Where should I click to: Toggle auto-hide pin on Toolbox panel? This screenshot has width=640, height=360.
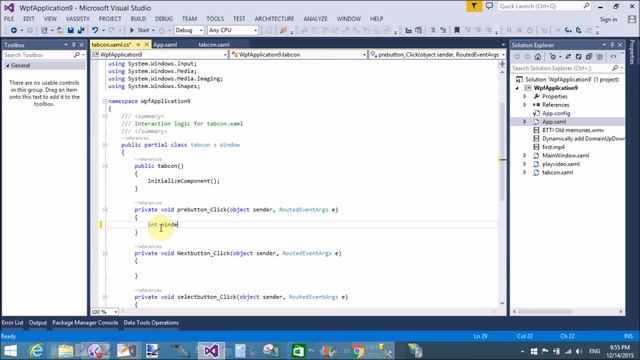pyautogui.click(x=74, y=45)
